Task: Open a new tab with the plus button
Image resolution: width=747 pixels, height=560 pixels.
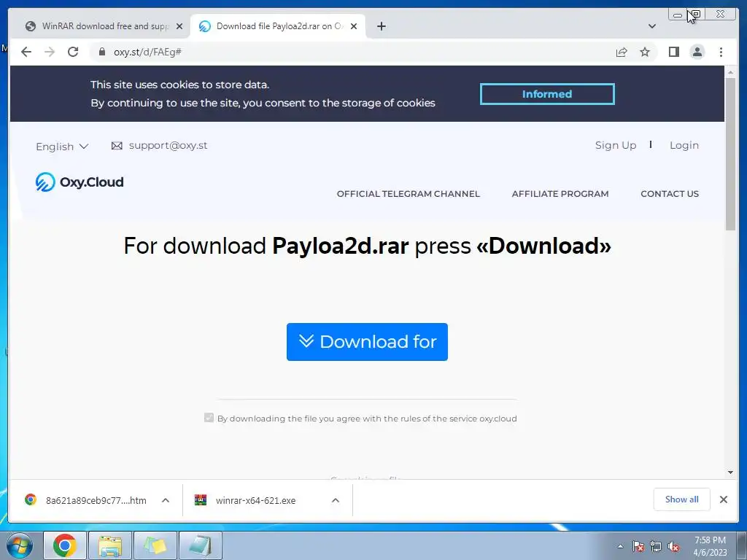Action: (381, 26)
